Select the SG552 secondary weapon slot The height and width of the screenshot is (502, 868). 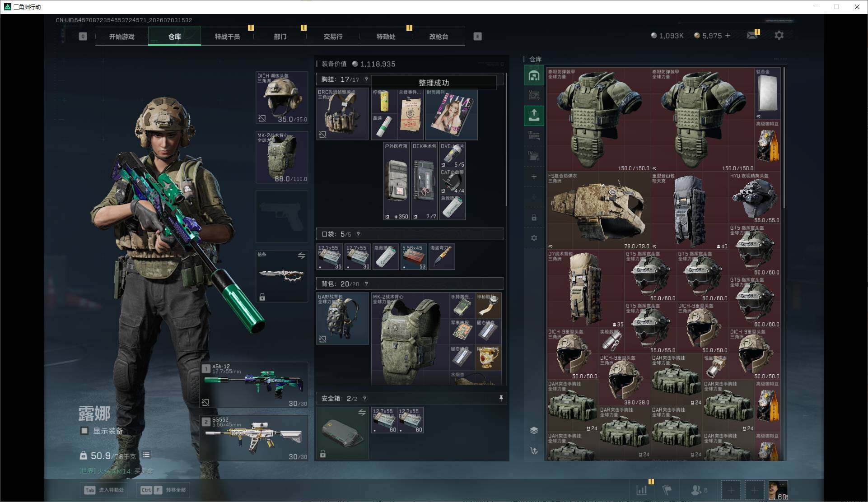[254, 438]
